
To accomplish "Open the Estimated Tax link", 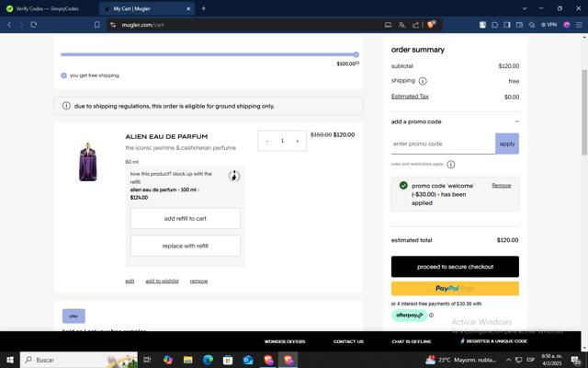I will 410,97.
